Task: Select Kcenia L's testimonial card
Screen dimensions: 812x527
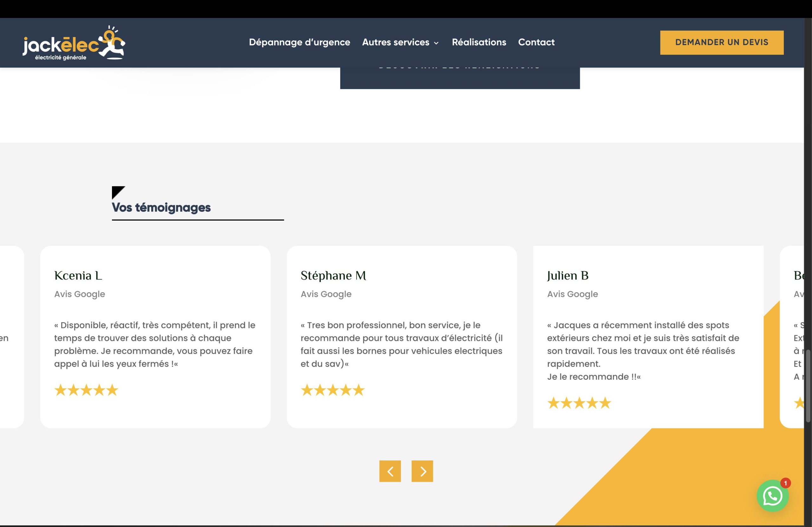Action: click(155, 337)
